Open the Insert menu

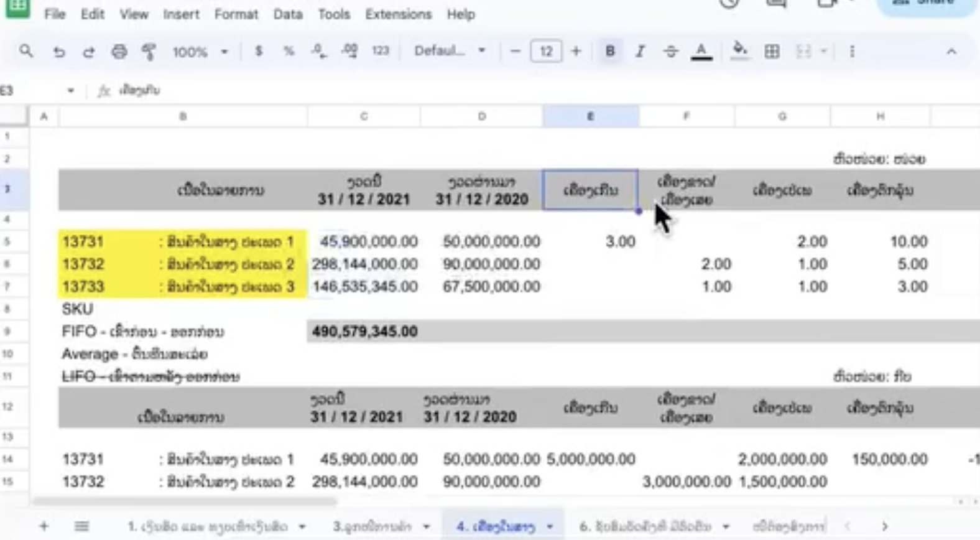[181, 14]
